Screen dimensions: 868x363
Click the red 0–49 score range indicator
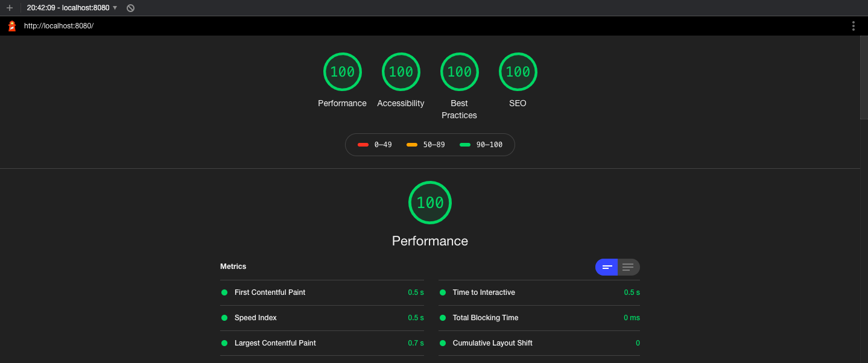tap(363, 144)
